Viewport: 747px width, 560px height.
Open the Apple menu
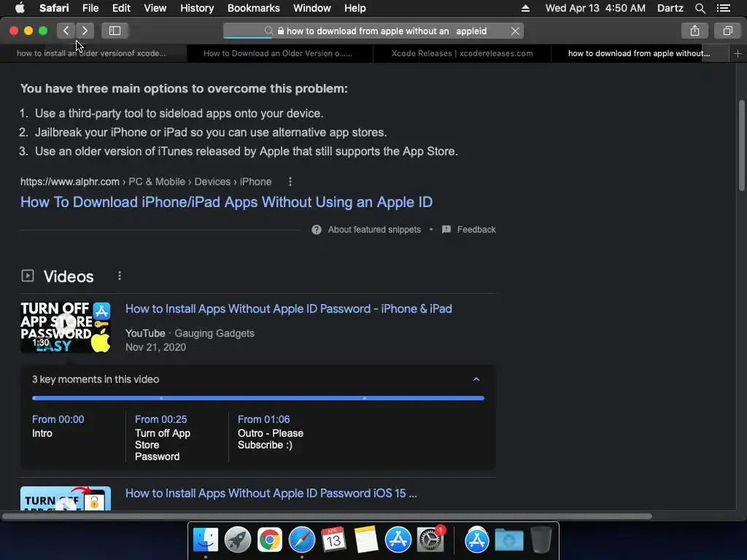coord(20,8)
